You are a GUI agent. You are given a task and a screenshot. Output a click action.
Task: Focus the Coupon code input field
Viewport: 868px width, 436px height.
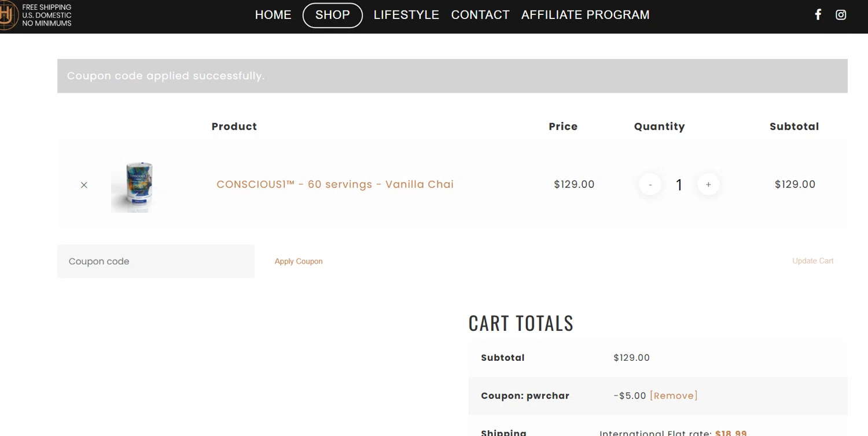tap(156, 261)
